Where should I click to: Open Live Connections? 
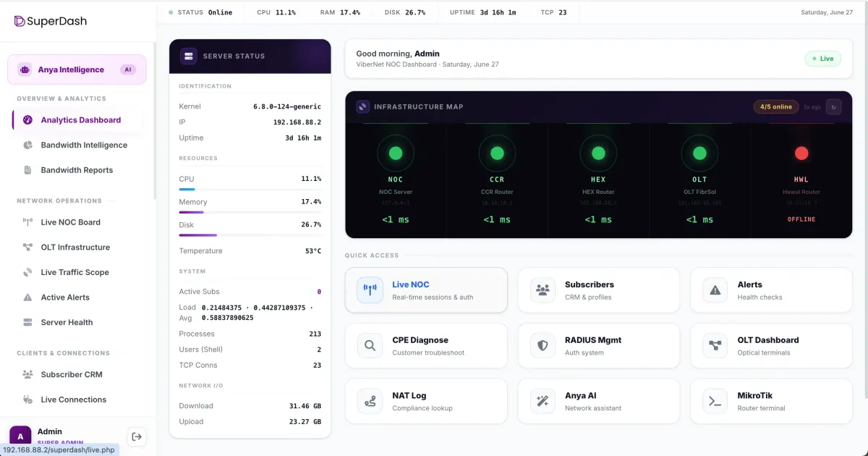click(77, 400)
